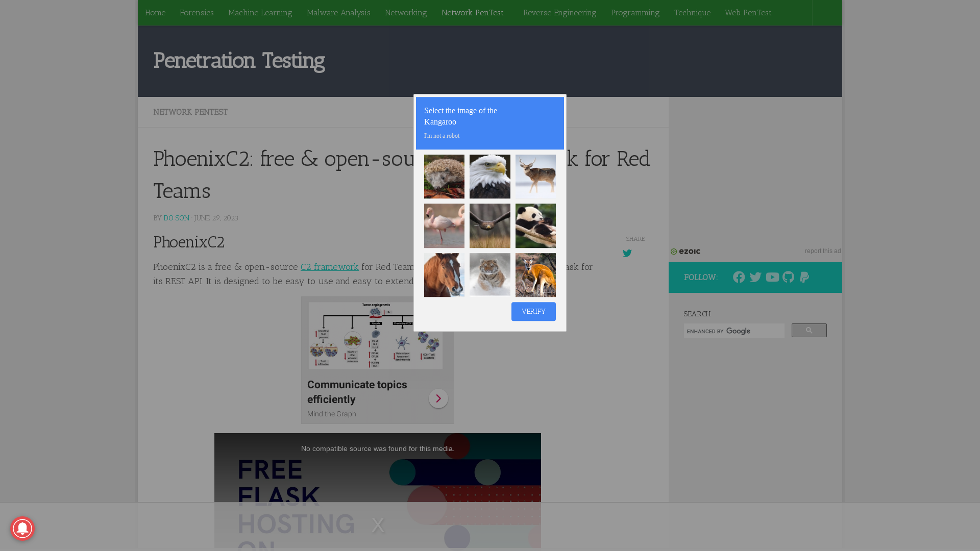This screenshot has height=551, width=980.
Task: Follow the C2 framework link
Action: [330, 267]
